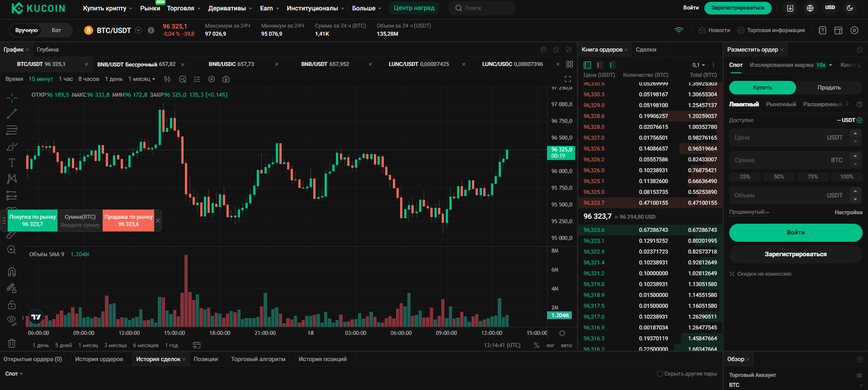The height and width of the screenshot is (390, 868).
Task: Show only sell orders in the order book
Action: coord(600,65)
